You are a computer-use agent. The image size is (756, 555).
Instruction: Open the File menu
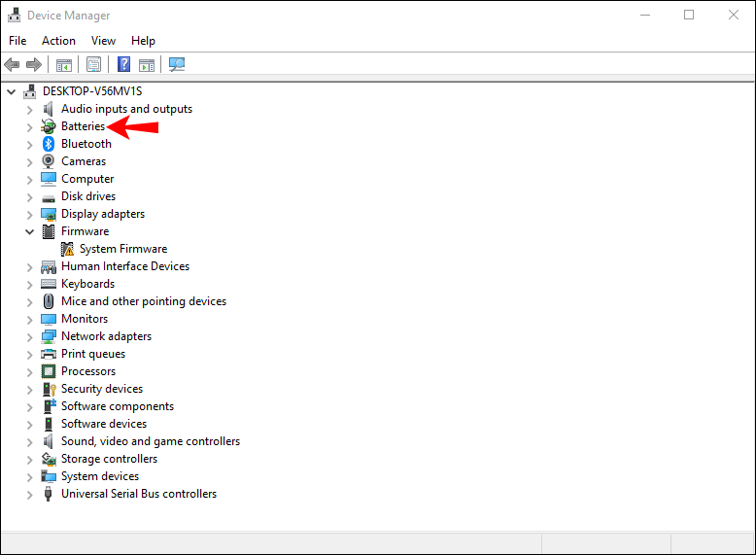[x=17, y=41]
